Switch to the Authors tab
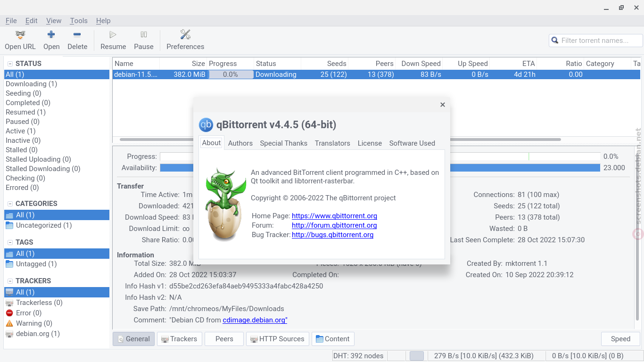Screen dimensions: 644x362 [x=240, y=143]
